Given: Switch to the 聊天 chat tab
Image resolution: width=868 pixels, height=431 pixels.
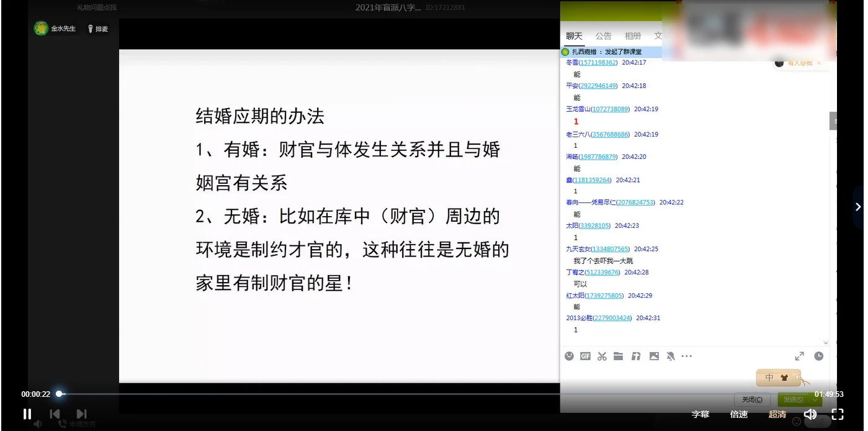Looking at the screenshot, I should tap(575, 36).
